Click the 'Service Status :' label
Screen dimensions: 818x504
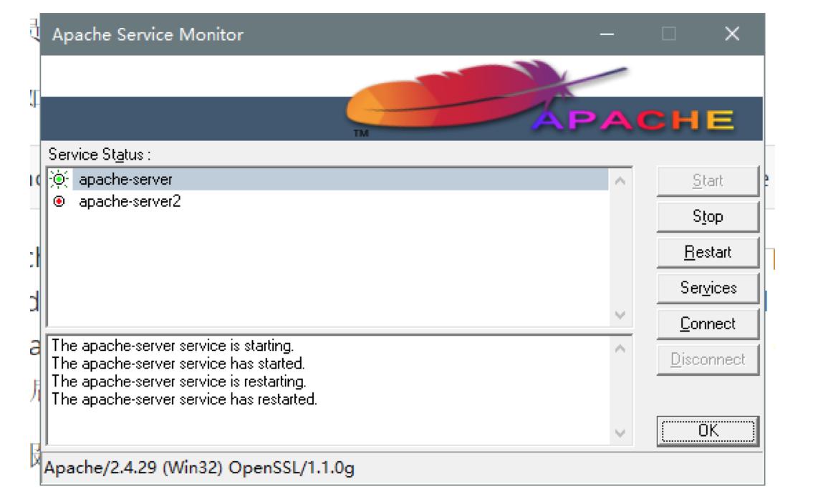[99, 154]
